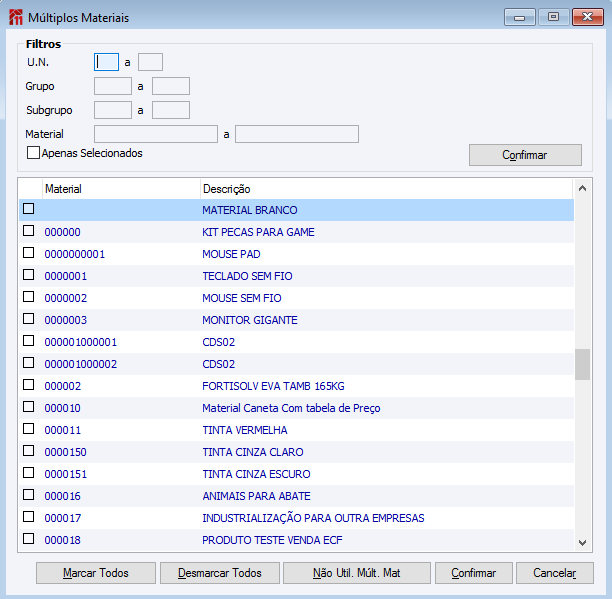Screen dimensions: 612x599
Task: Focus the U.N. start field
Action: click(107, 62)
